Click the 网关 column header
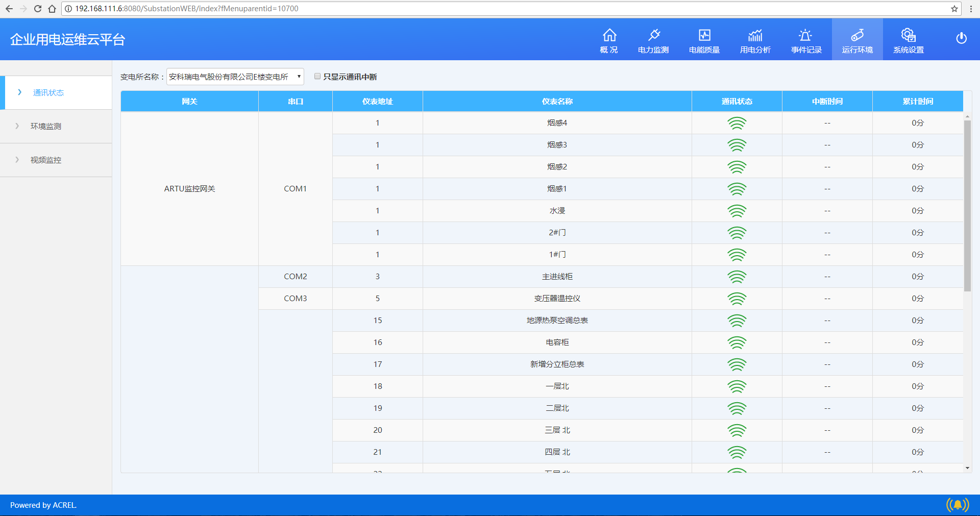The width and height of the screenshot is (980, 516). coord(189,101)
